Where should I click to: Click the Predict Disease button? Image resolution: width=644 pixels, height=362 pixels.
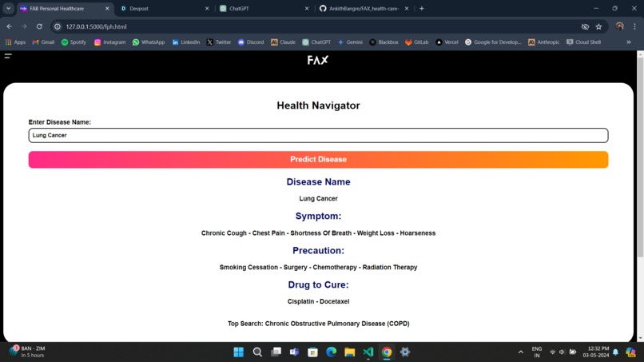tap(318, 160)
